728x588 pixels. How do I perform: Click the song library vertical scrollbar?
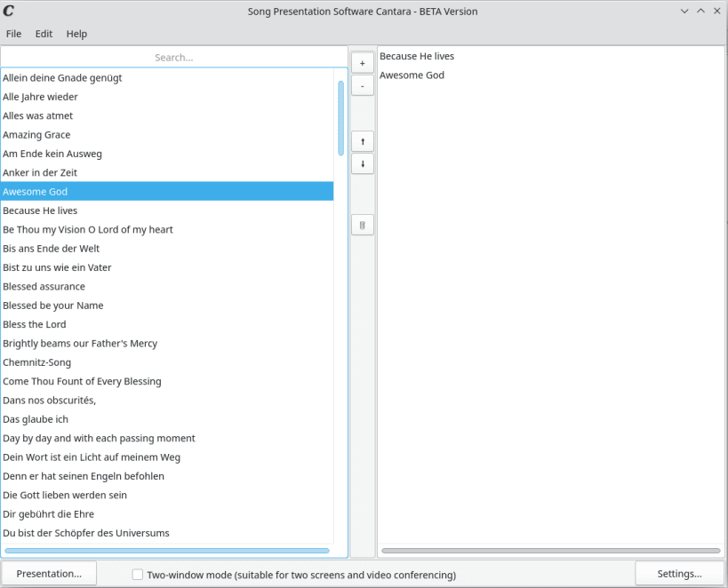(x=340, y=118)
